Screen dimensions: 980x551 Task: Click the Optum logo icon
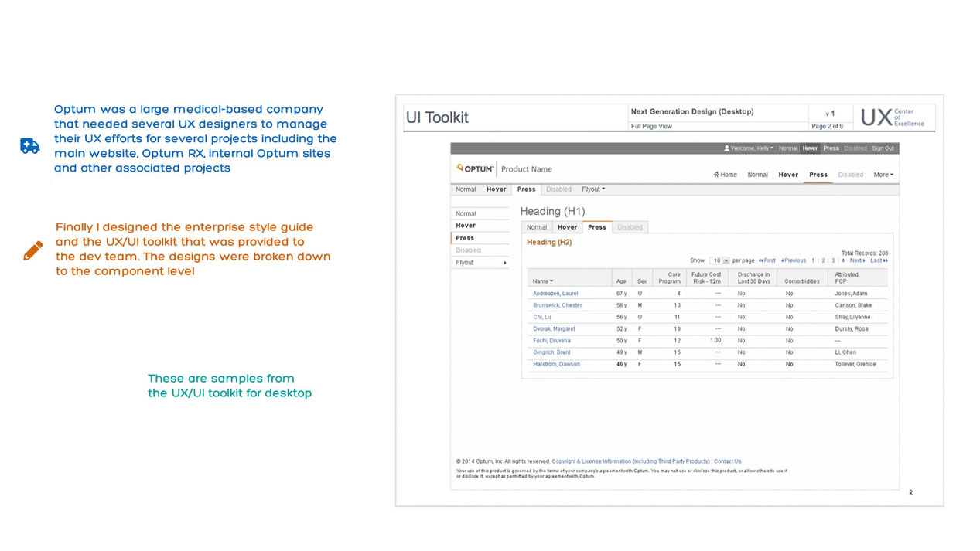(x=460, y=168)
